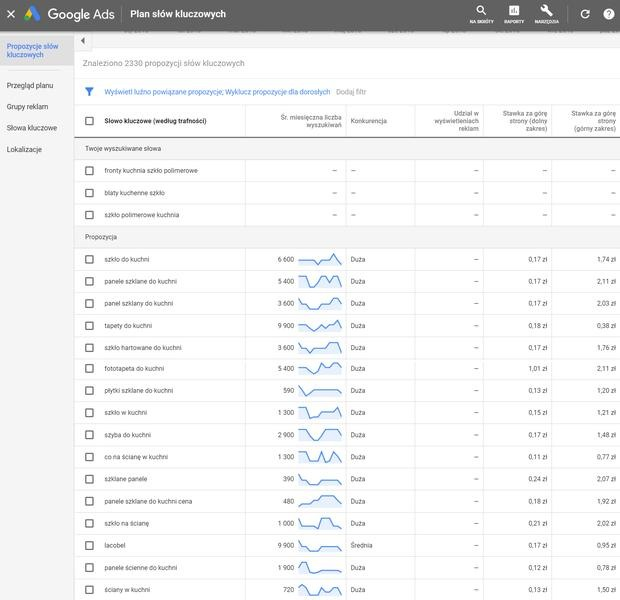This screenshot has height=600, width=620.
Task: Select checkbox for szkło hartowane do kuchni
Action: [89, 348]
